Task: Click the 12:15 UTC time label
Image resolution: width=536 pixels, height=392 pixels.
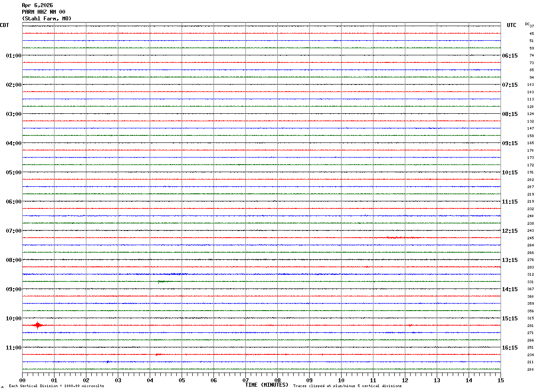Action: coord(510,231)
